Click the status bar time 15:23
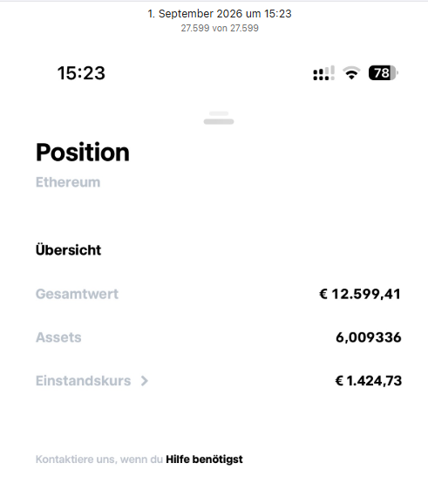The width and height of the screenshot is (428, 504). coord(81,73)
